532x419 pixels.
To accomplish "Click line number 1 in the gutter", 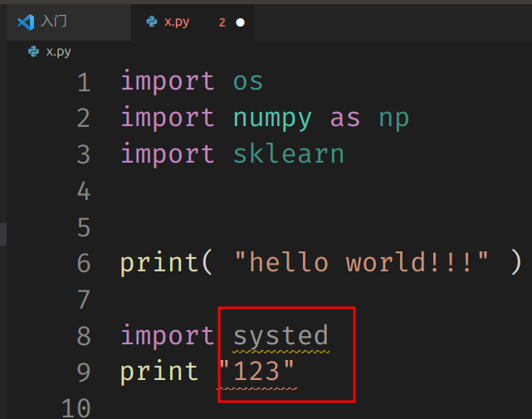I will [84, 82].
